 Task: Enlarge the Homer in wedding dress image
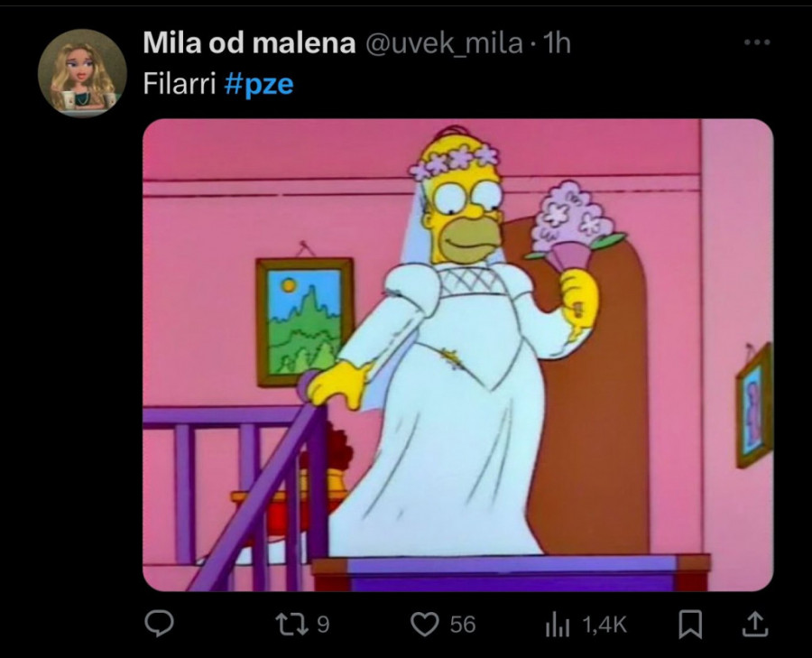[457, 355]
